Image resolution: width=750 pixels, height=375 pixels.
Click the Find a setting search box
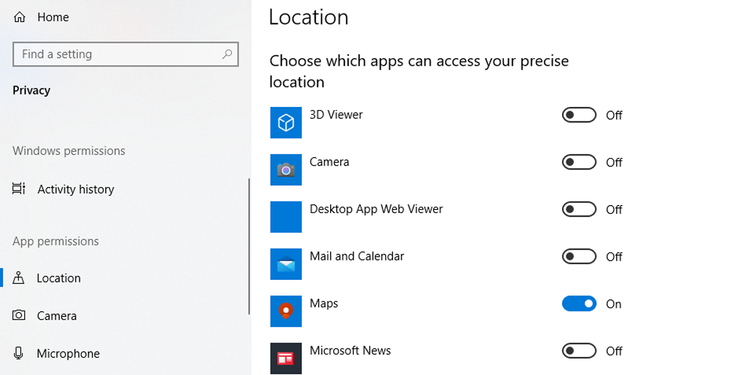click(126, 54)
